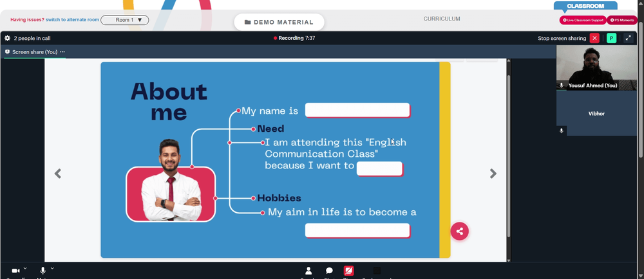The image size is (644, 279).
Task: Advance to next slide with right arrow
Action: tap(493, 174)
